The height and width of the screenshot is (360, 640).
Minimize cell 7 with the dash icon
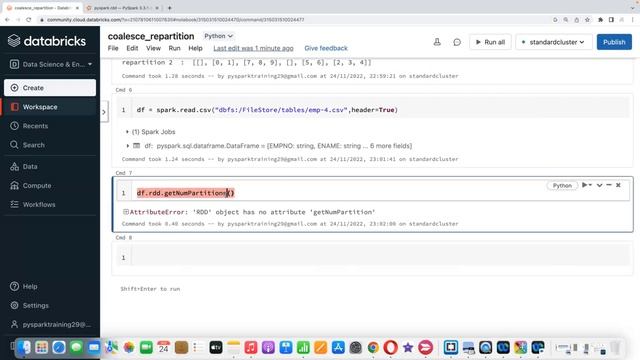(x=609, y=185)
